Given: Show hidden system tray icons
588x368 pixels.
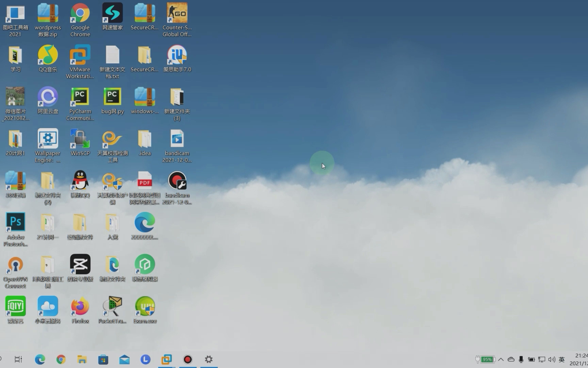Looking at the screenshot, I should click(501, 359).
